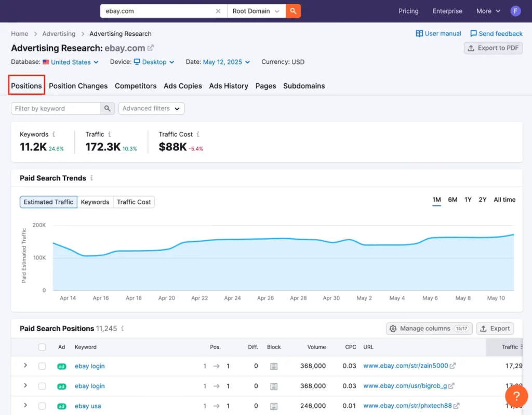
Task: Click the orange search magnifying glass button
Action: coord(293,10)
